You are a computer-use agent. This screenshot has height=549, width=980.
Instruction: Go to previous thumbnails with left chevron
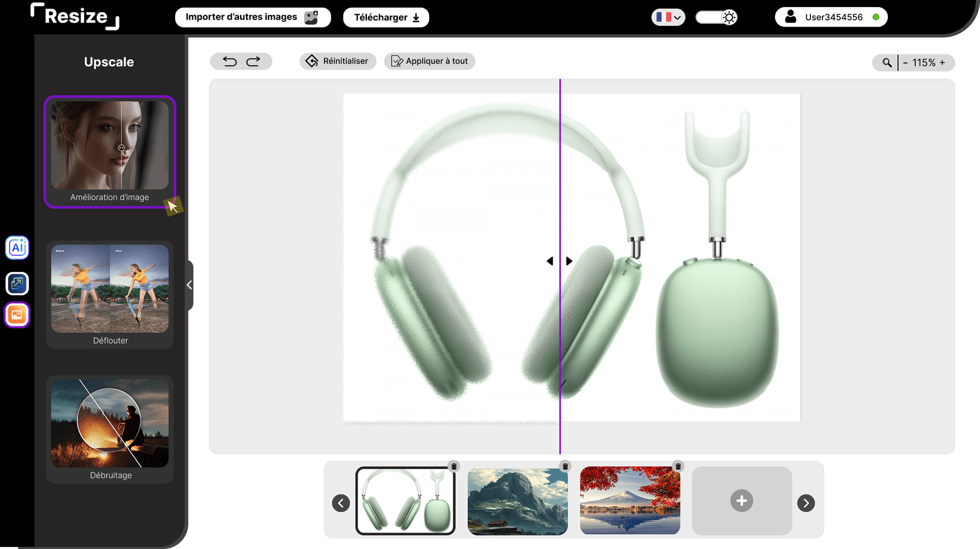[x=341, y=503]
